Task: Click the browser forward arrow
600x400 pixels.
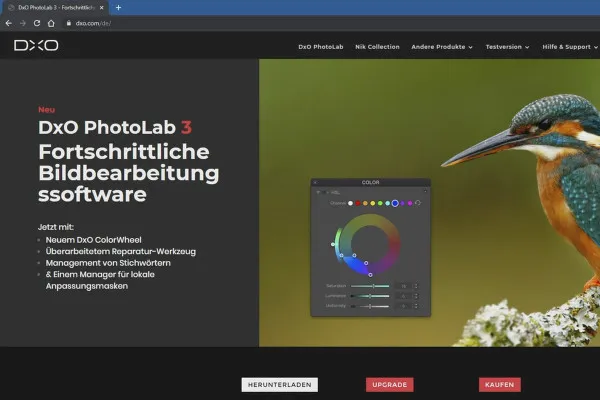Action: click(23, 23)
